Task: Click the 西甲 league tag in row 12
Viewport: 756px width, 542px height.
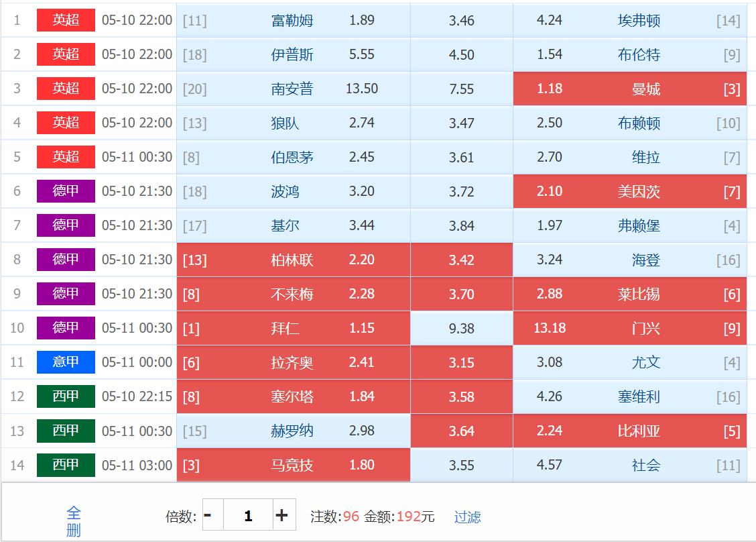Action: pos(66,396)
